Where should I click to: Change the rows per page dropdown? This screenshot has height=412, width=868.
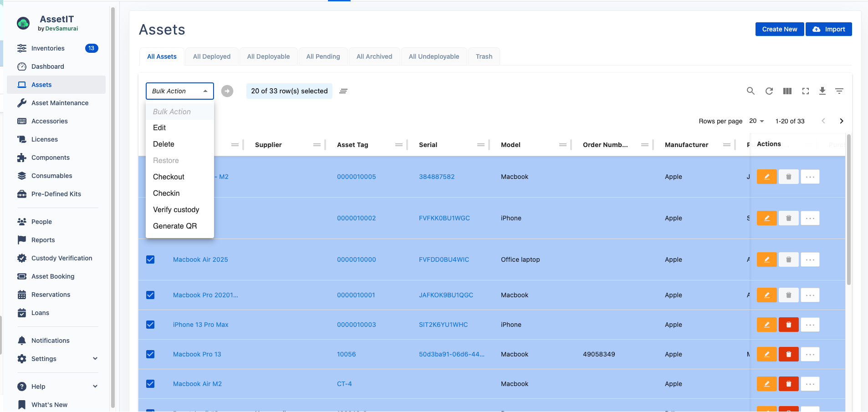(x=757, y=121)
